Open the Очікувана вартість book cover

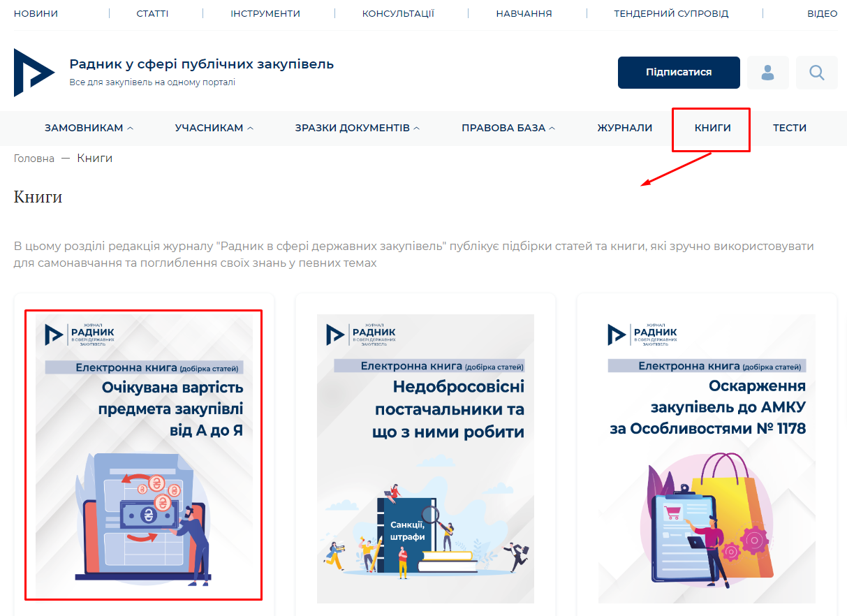[144, 454]
